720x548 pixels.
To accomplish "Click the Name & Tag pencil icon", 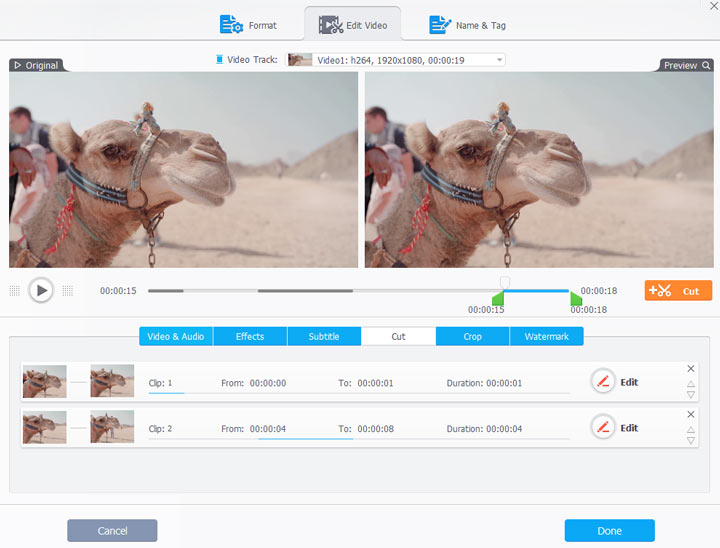I will [x=439, y=25].
